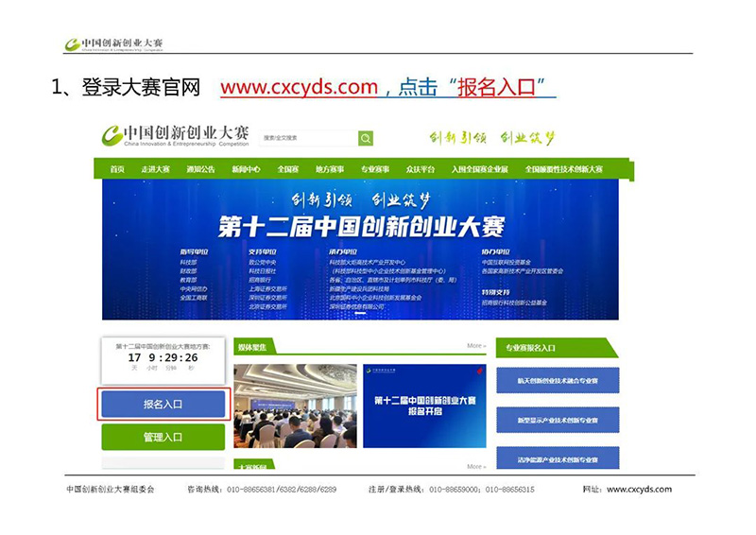Click the green search magnifier button
Screen dimensions: 756x535
366,138
